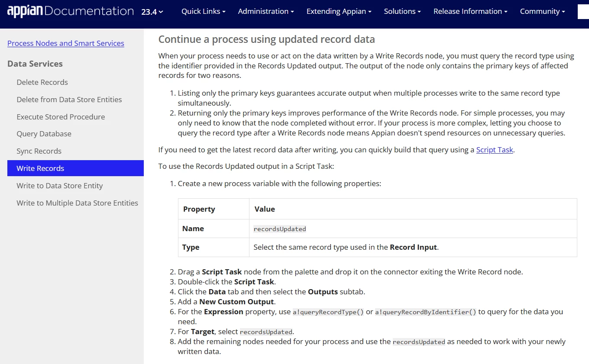Open the Community dropdown menu
589x364 pixels.
(543, 11)
